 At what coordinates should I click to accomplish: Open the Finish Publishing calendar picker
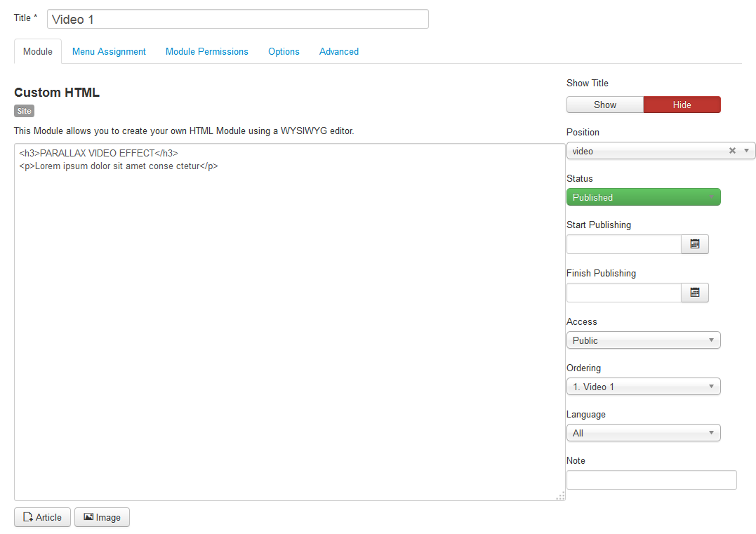pos(694,293)
